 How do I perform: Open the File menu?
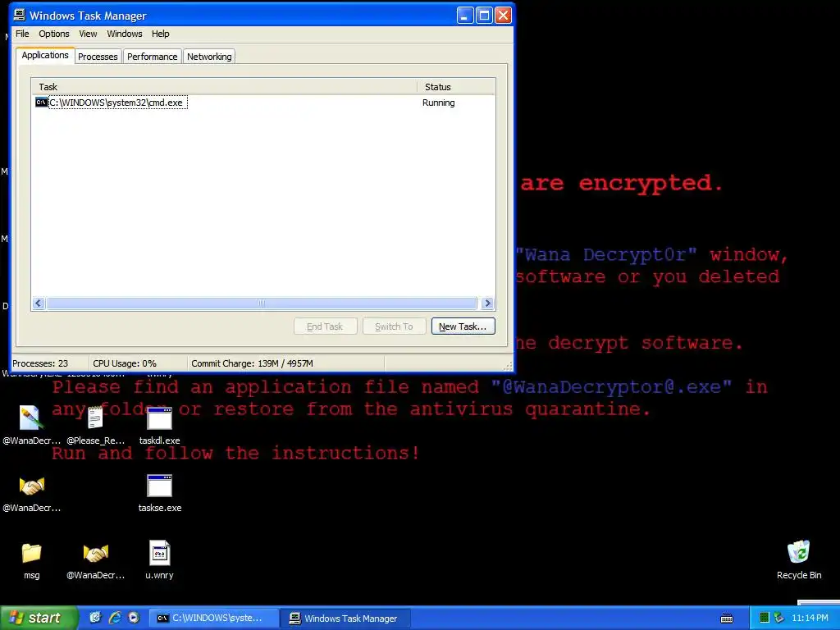(22, 34)
